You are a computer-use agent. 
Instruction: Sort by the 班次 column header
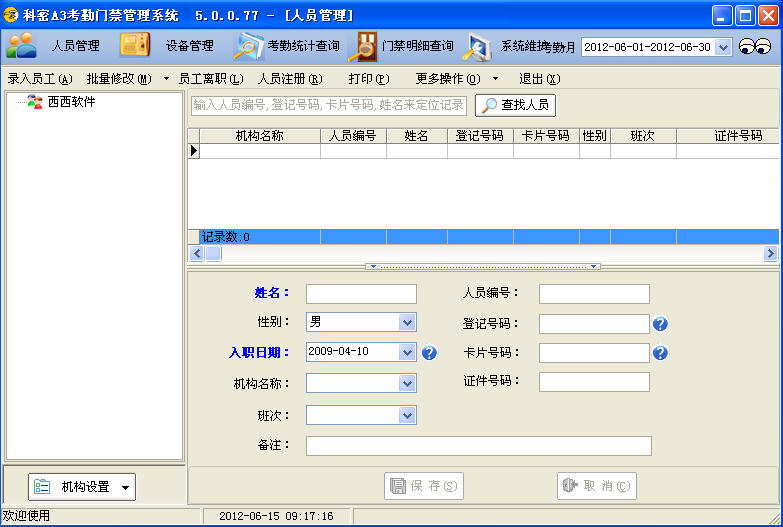coord(643,136)
